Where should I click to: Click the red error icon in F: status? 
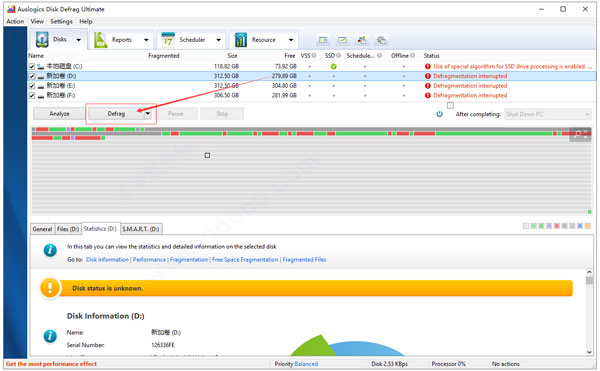click(428, 95)
